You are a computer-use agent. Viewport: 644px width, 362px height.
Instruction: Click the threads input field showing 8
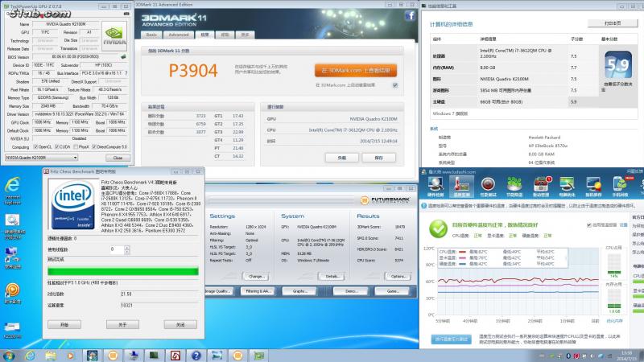coord(117,249)
